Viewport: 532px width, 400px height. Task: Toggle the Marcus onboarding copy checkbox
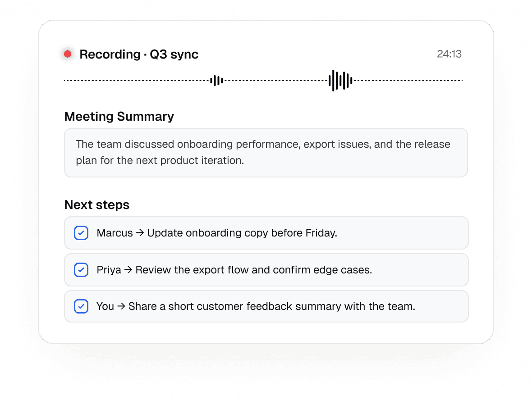tap(81, 233)
